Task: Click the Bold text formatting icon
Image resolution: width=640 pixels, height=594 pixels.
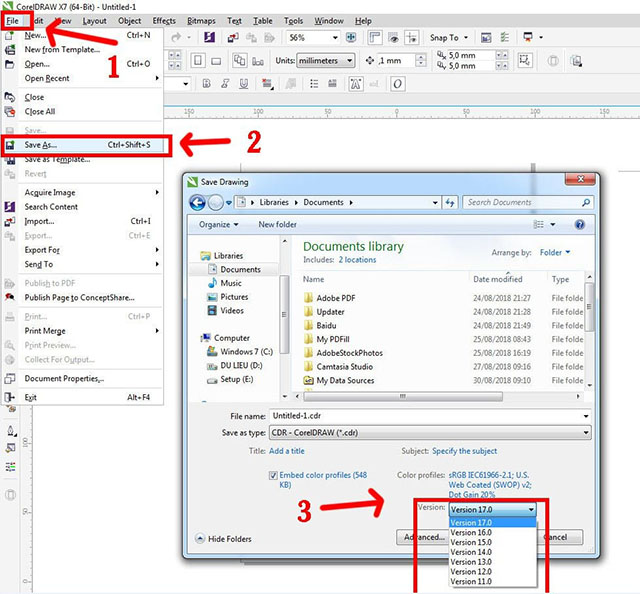Action: 207,84
